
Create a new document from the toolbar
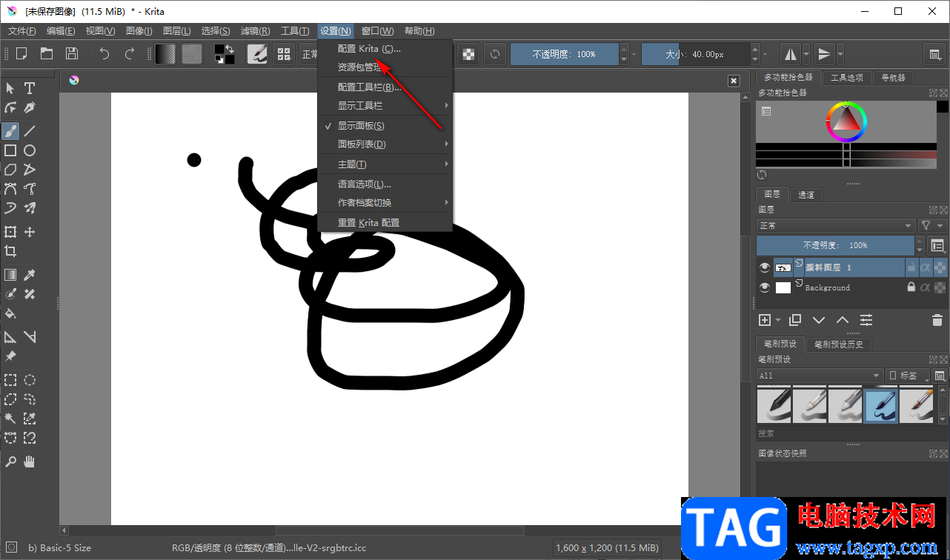pyautogui.click(x=21, y=53)
